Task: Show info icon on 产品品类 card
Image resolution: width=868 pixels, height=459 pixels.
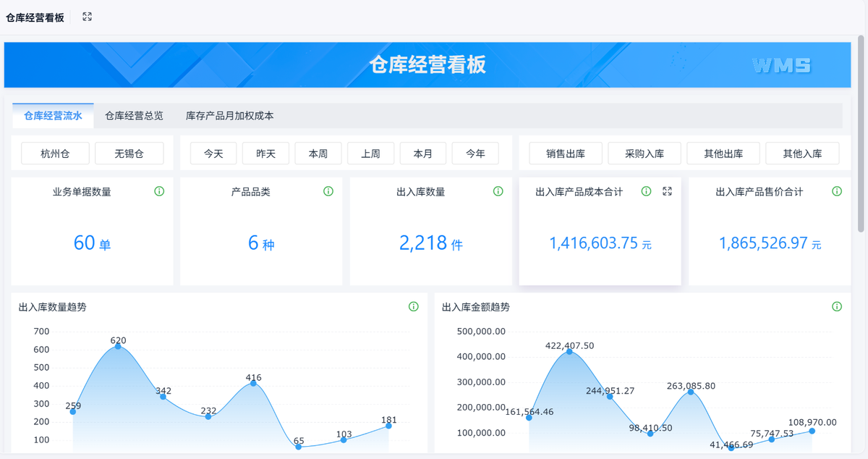Action: (328, 191)
